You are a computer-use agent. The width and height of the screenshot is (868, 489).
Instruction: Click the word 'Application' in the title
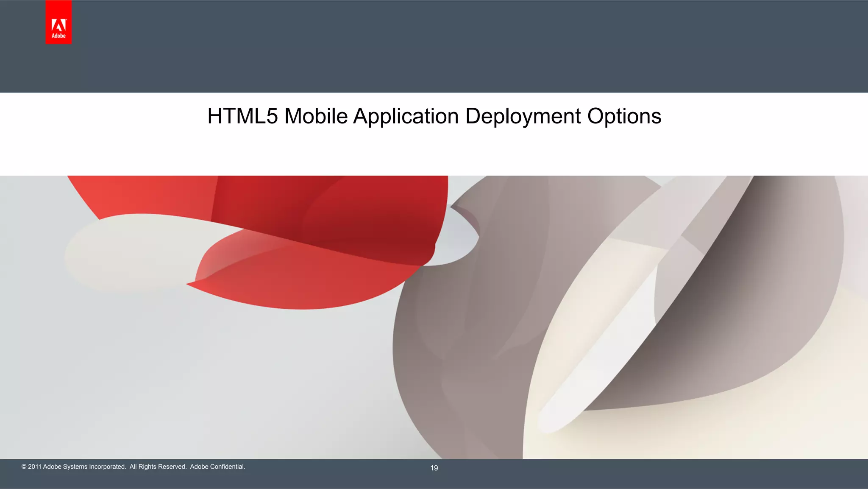tap(406, 116)
